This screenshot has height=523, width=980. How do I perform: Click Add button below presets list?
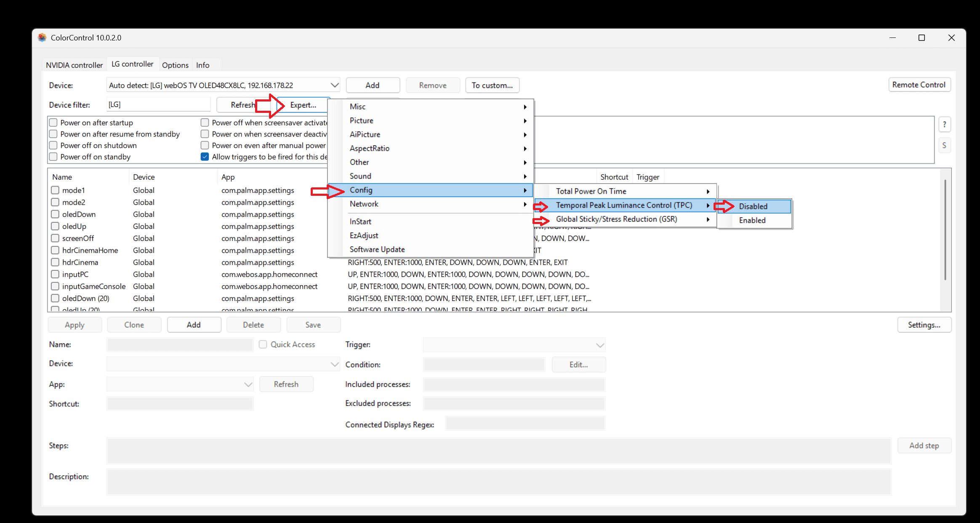tap(194, 325)
